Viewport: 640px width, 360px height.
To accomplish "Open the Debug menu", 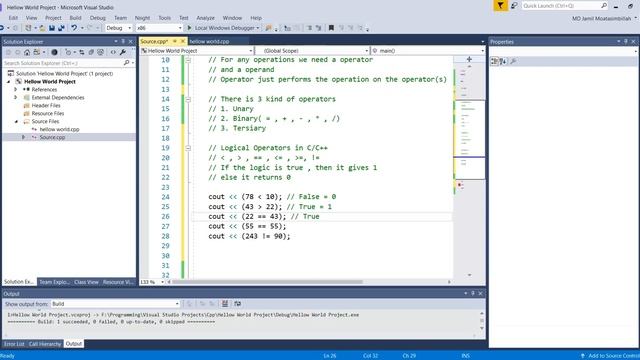I will point(98,18).
